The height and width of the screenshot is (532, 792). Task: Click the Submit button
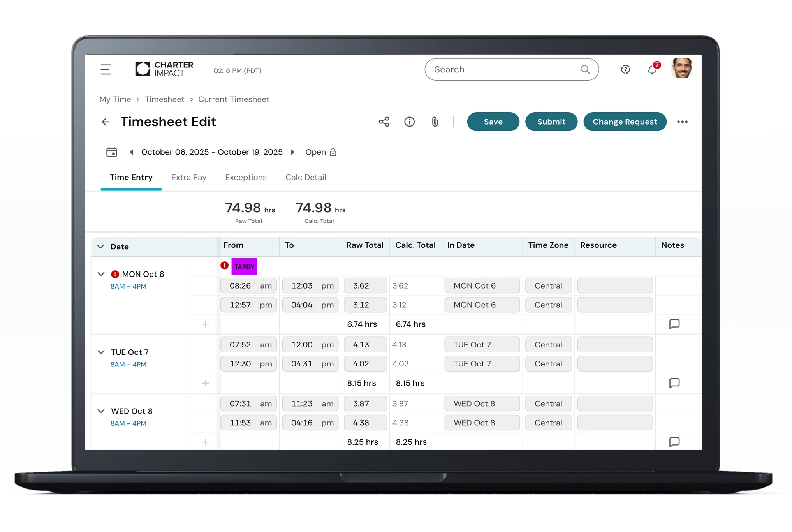[x=551, y=122]
